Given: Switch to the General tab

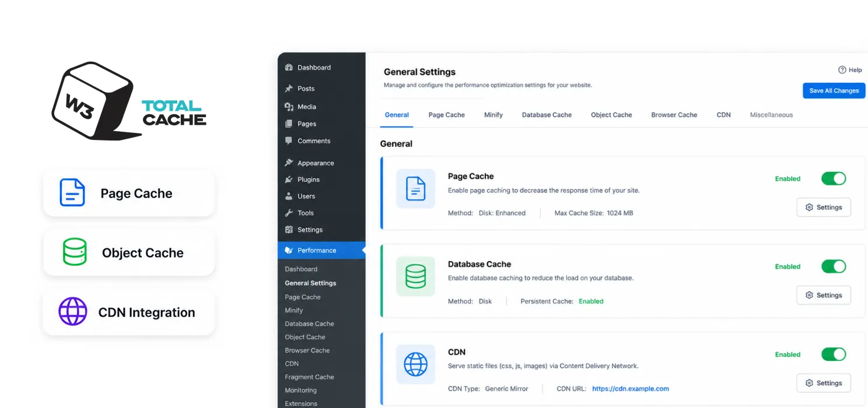Looking at the screenshot, I should click(x=397, y=115).
